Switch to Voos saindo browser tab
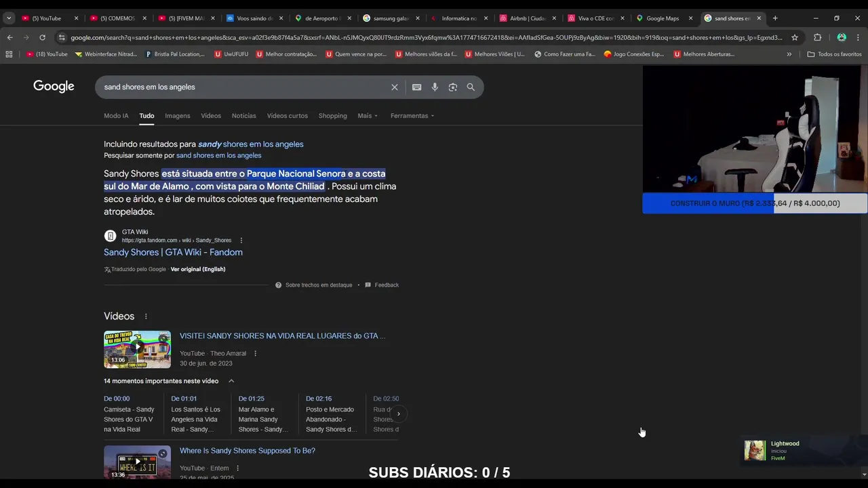Viewport: 868px width, 488px height. [253, 18]
